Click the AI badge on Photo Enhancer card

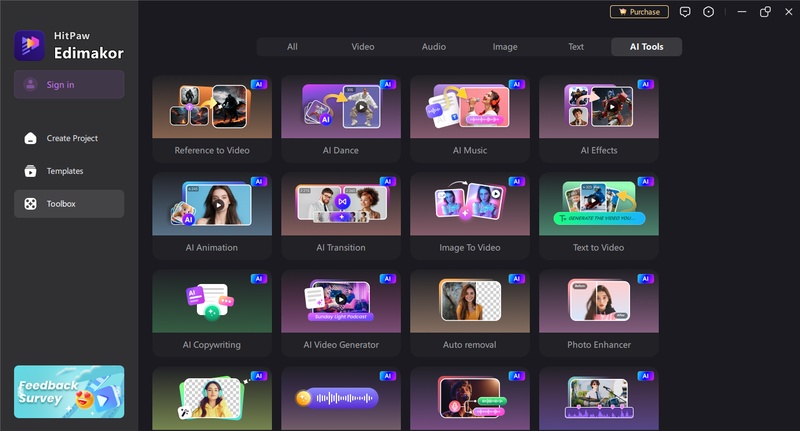pyautogui.click(x=645, y=278)
